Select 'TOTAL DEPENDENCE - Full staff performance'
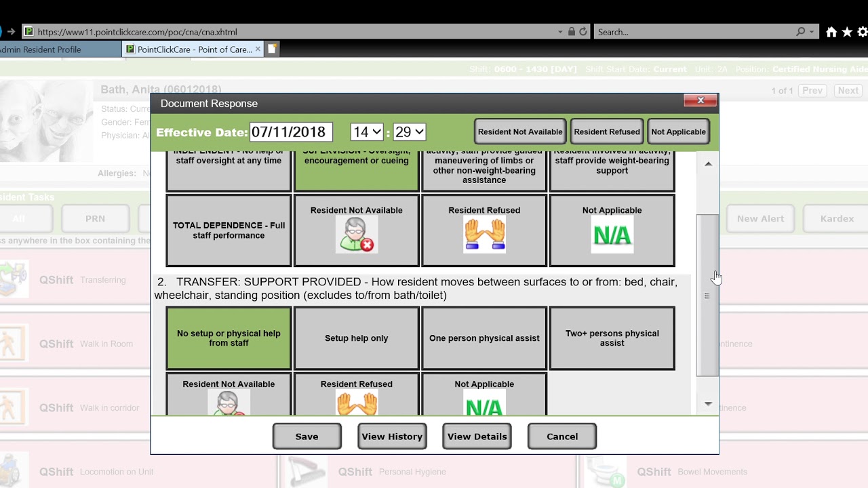Image resolution: width=868 pixels, height=488 pixels. [x=229, y=230]
